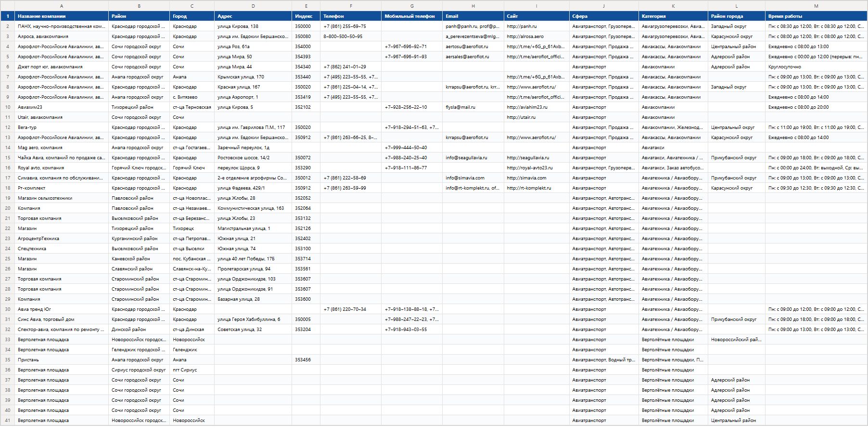Screen dimensions: 868x434
Task: Select the city cell 'Геленджик'
Action: (x=192, y=349)
